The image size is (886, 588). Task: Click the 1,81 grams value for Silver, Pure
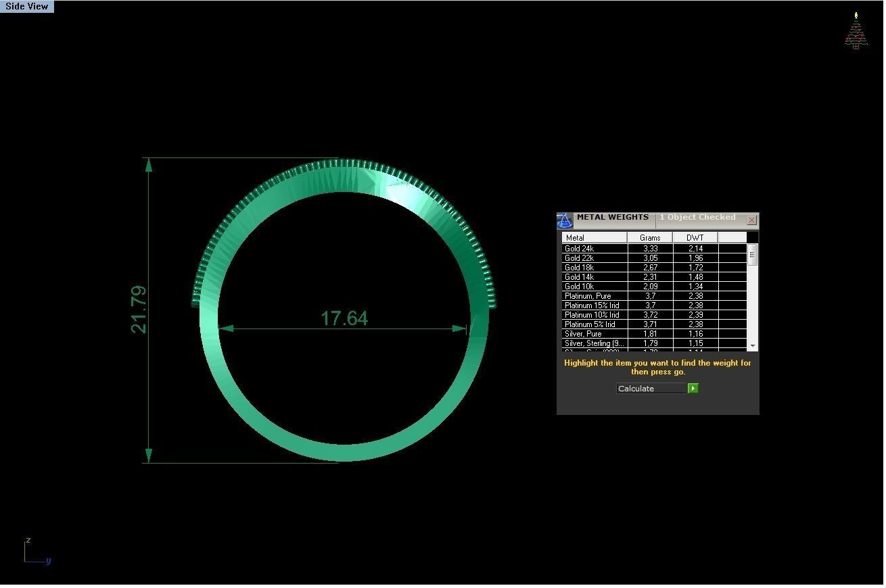pyautogui.click(x=650, y=334)
